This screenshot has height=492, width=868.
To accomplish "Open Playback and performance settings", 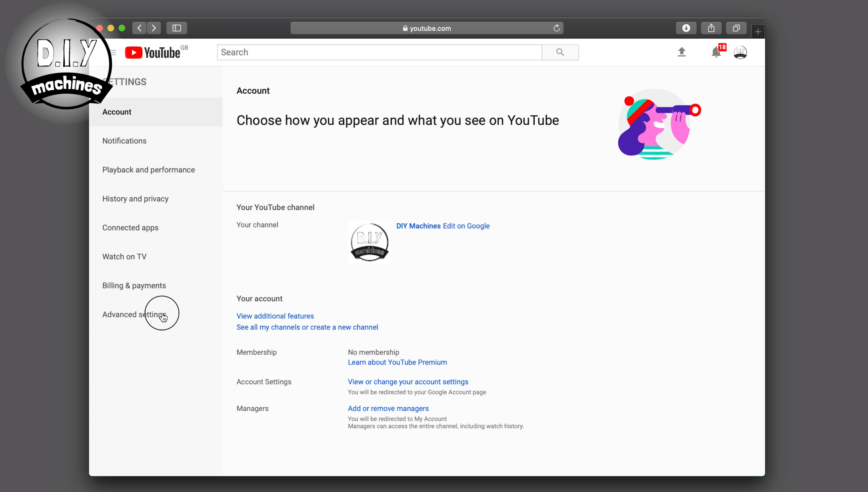I will 149,170.
